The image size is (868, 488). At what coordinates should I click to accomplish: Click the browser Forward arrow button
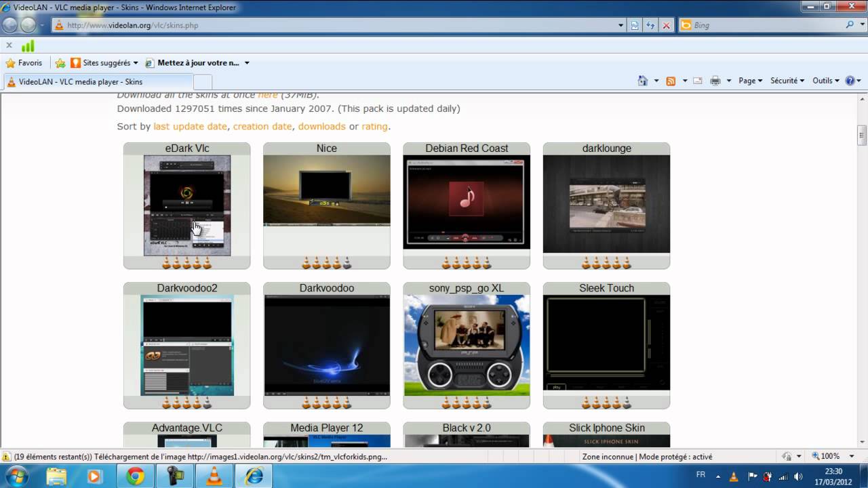click(x=28, y=25)
